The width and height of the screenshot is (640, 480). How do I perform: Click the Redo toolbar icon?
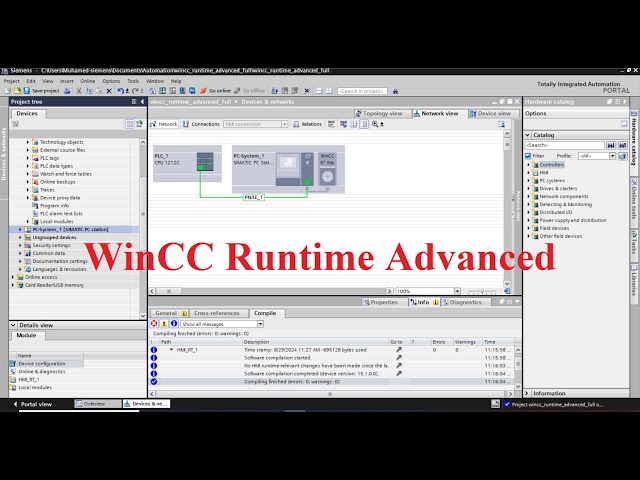[x=136, y=91]
